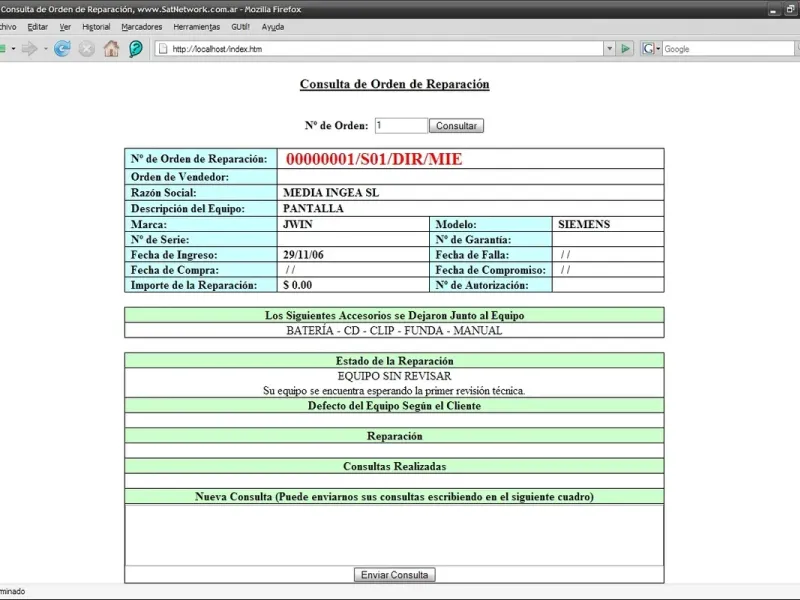Image resolution: width=800 pixels, height=600 pixels.
Task: Restore down the Firefox window
Action: [790, 10]
